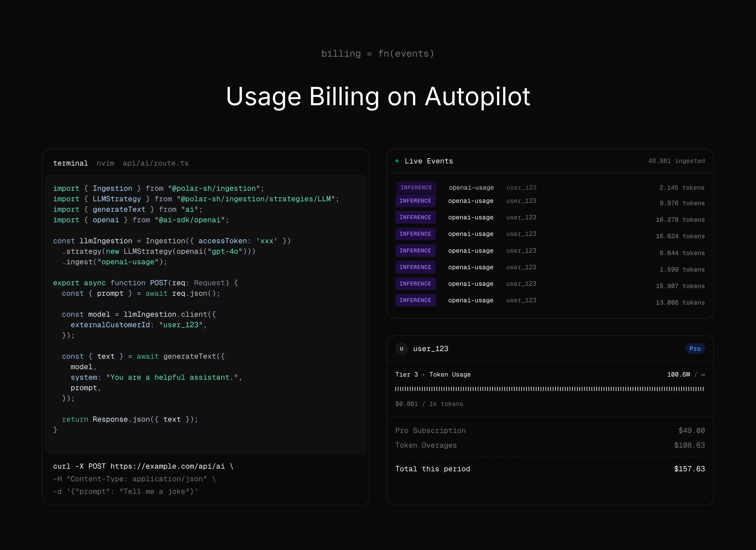Click the Pro Subscription $49.00 row
This screenshot has height=550, width=756.
430,430
